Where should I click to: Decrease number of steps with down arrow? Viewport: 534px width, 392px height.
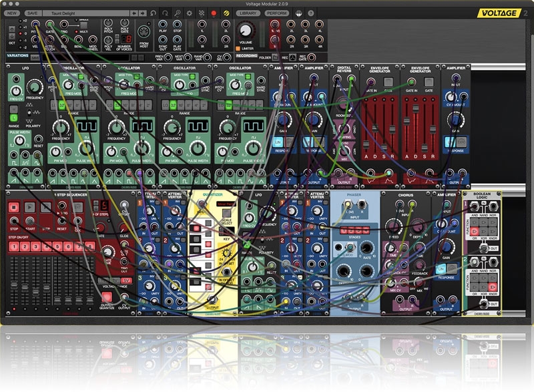click(x=95, y=208)
